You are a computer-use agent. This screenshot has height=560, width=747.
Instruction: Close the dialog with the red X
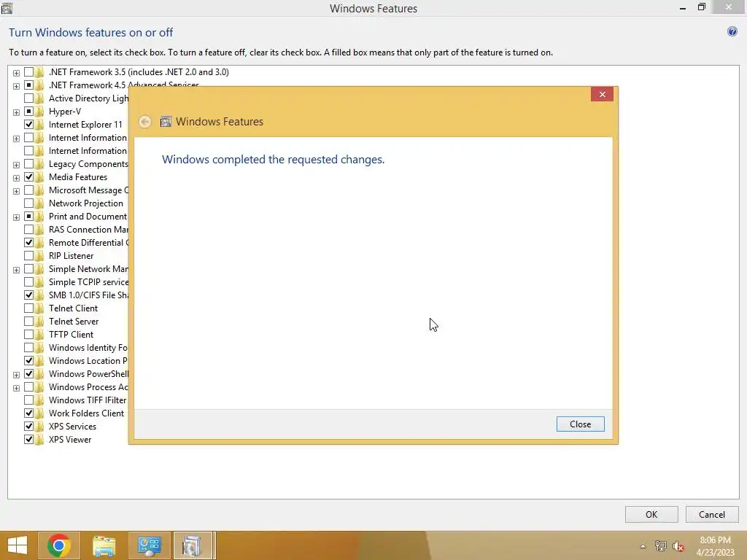[602, 94]
